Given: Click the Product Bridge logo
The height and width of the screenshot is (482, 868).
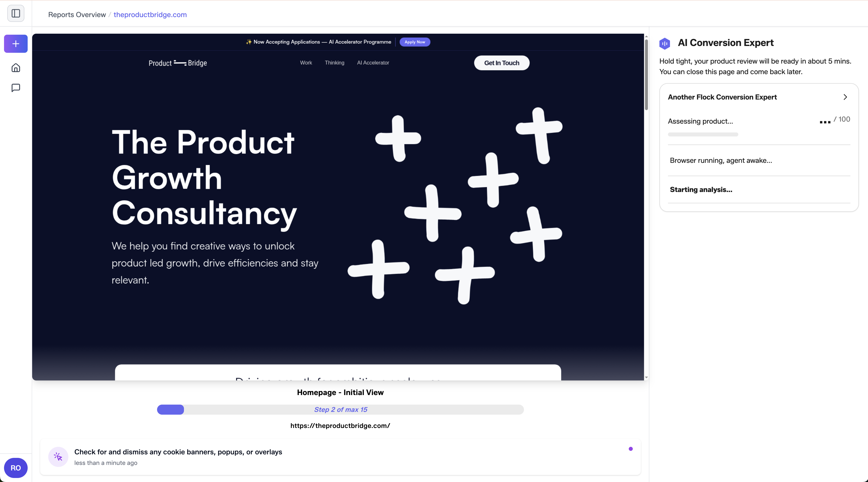Looking at the screenshot, I should click(x=178, y=63).
